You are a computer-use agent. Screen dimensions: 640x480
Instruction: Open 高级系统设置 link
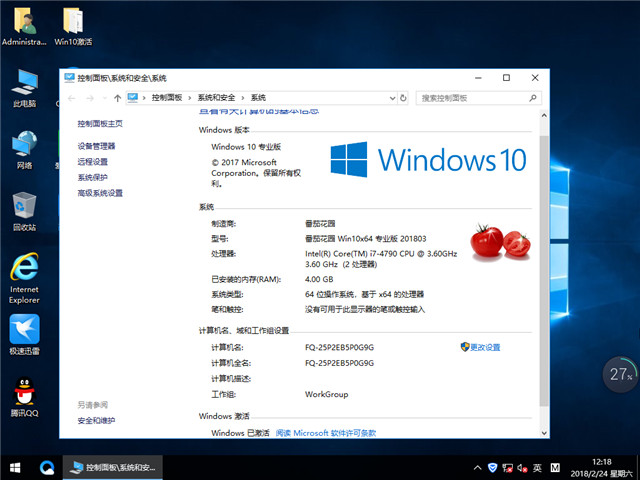100,193
